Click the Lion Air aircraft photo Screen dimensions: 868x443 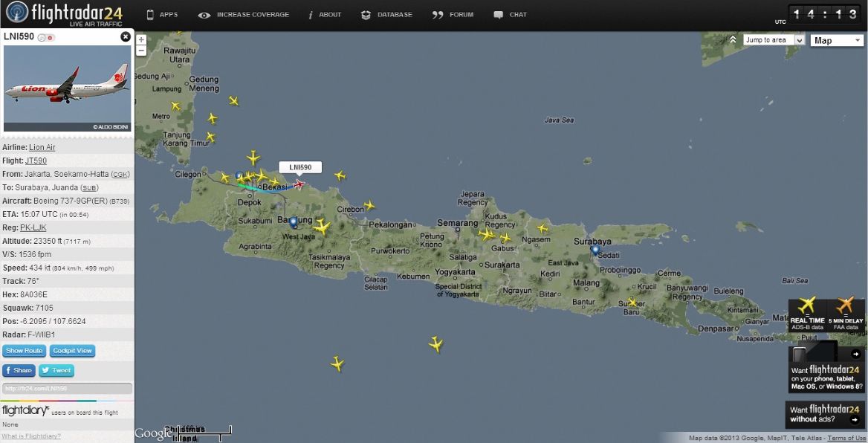67,88
